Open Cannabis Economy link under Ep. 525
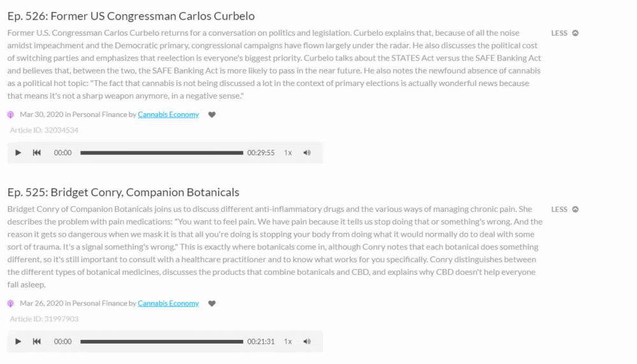This screenshot has width=637, height=364. (x=168, y=303)
